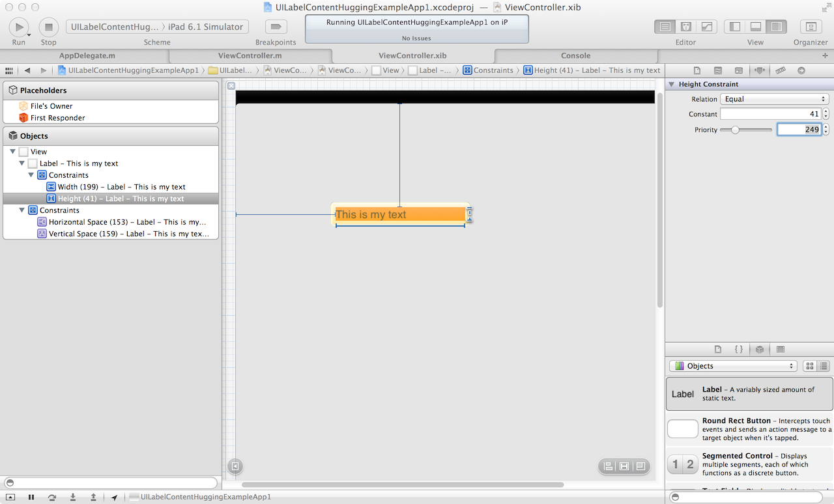Collapse the Label's Constraints group
This screenshot has width=834, height=504.
[x=31, y=175]
